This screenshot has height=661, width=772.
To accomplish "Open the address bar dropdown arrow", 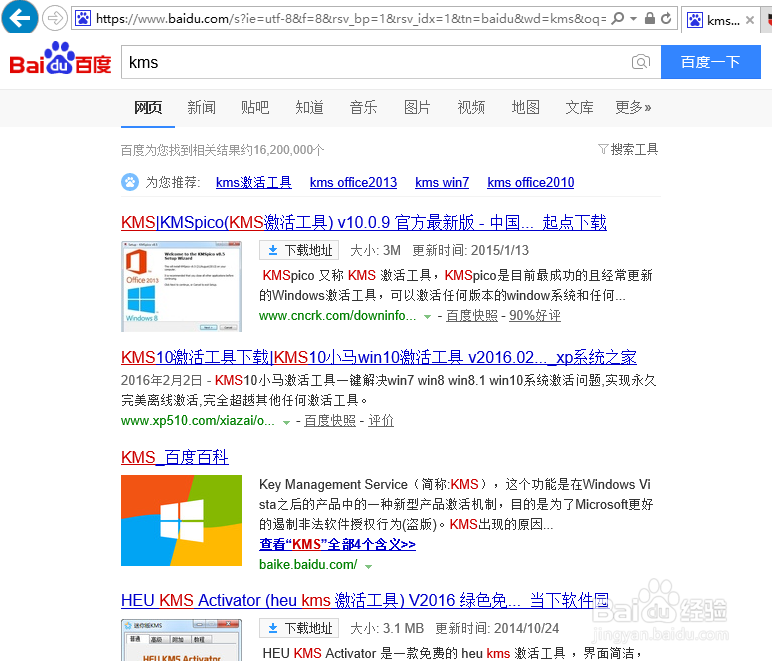I will (634, 19).
